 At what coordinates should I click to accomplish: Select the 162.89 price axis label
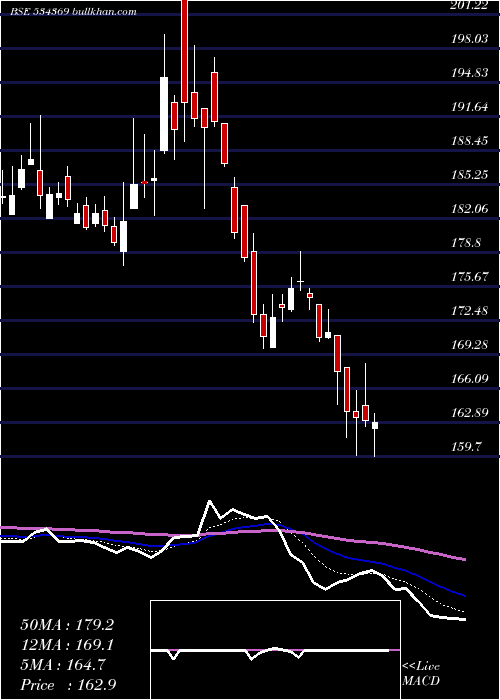pos(470,413)
